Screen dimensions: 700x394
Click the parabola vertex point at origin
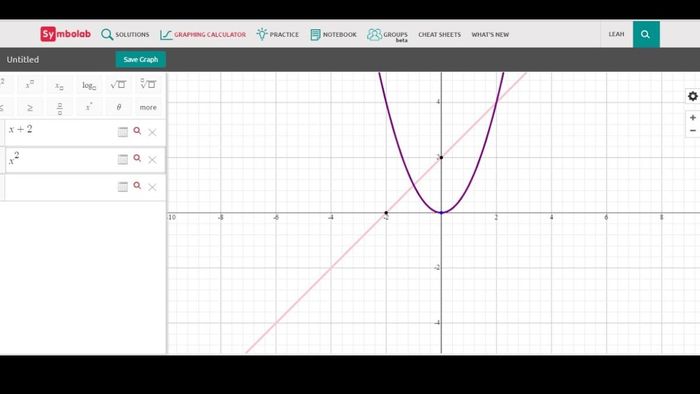441,213
